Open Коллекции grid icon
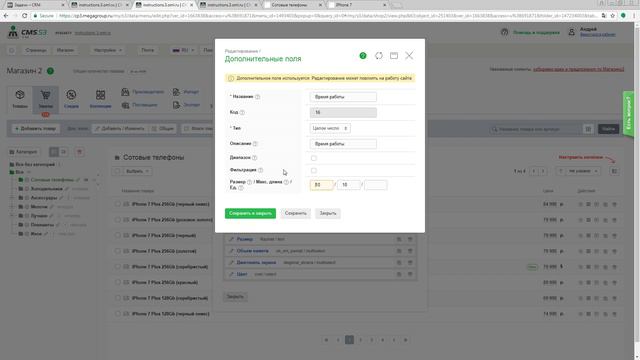Viewport: 640px width, 360px height. (x=100, y=99)
